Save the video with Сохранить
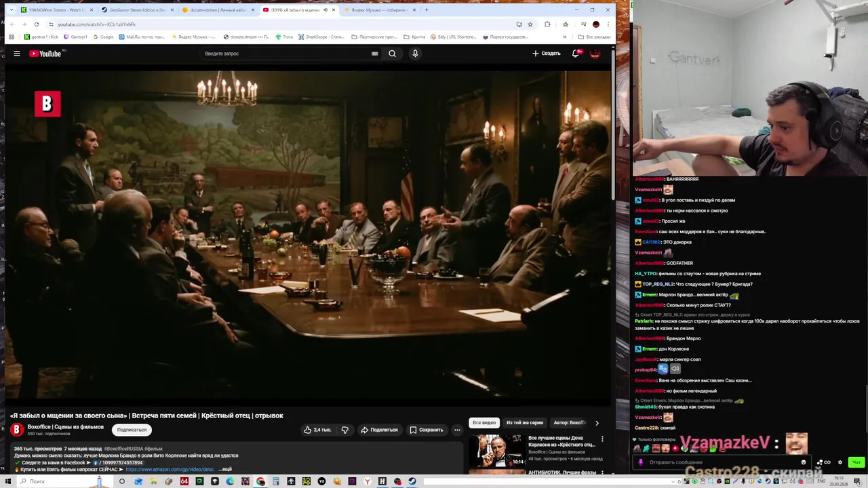The height and width of the screenshot is (488, 868). pyautogui.click(x=427, y=430)
